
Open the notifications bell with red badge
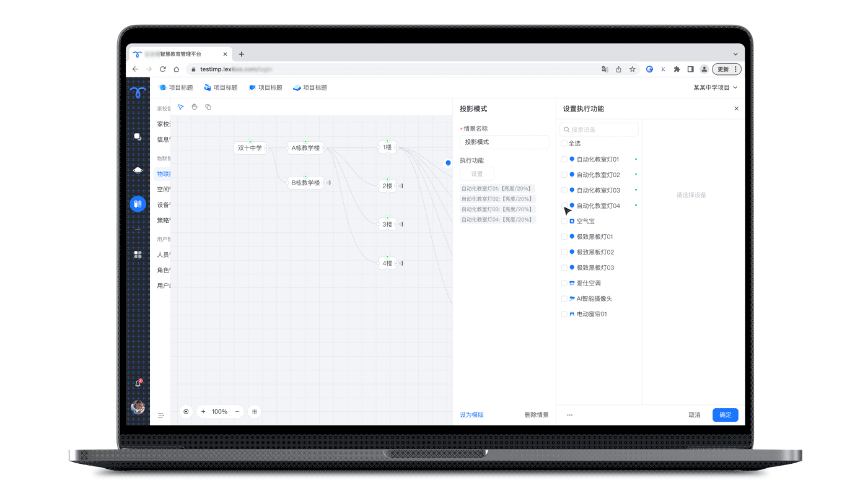point(138,383)
